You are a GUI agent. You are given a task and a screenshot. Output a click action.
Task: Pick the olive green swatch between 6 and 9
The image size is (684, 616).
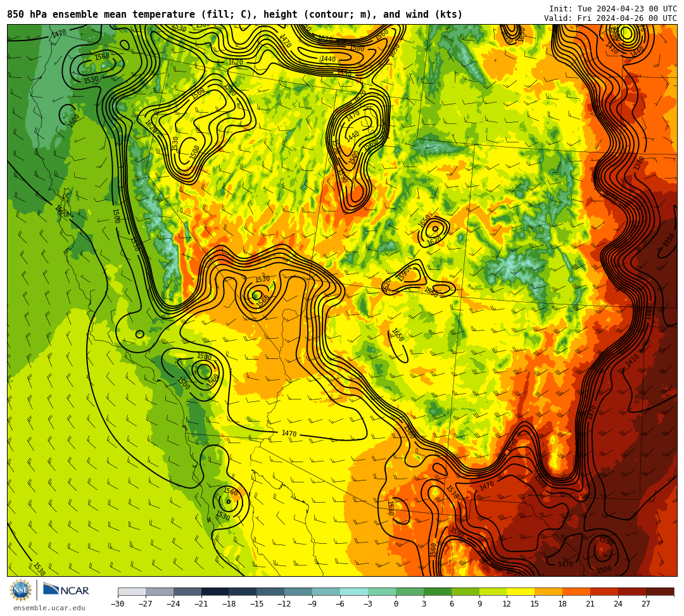(x=465, y=591)
